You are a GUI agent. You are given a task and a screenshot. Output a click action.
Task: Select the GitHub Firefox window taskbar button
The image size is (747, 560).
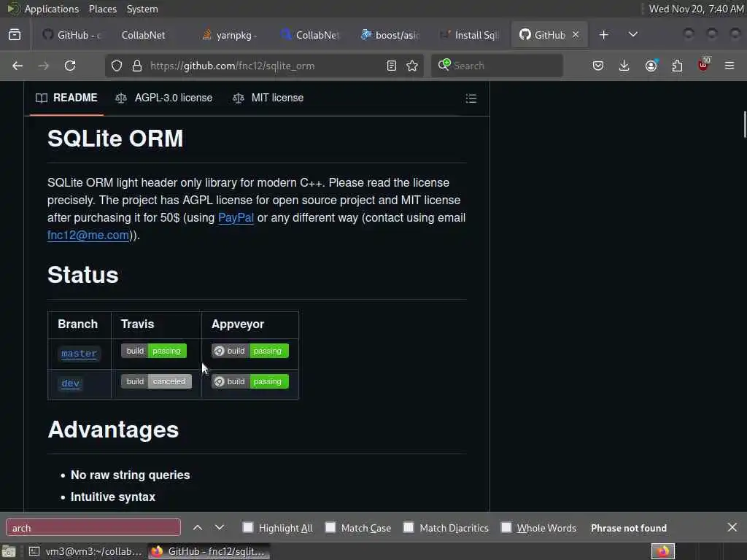click(209, 551)
